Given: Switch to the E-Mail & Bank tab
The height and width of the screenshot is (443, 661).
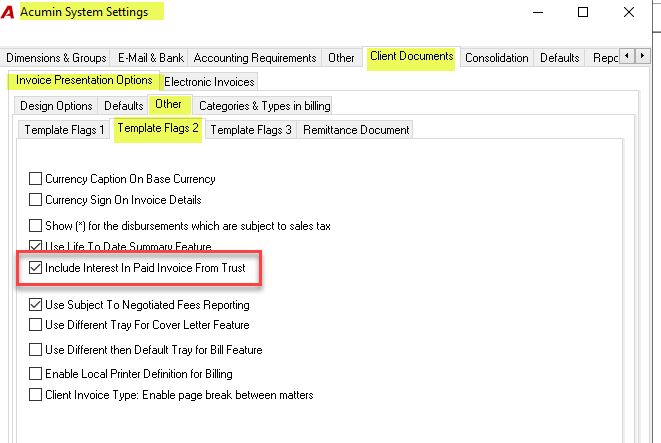Looking at the screenshot, I should point(150,58).
